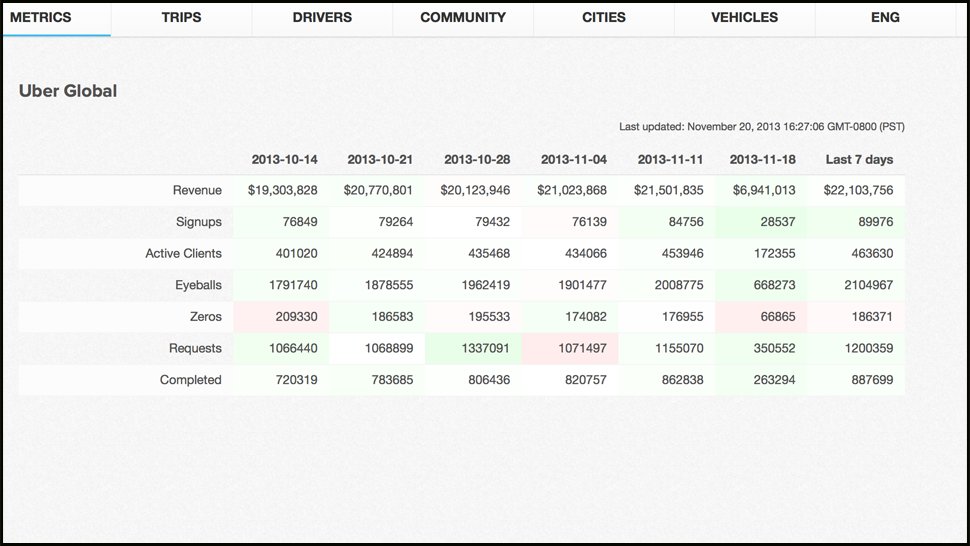The width and height of the screenshot is (970, 546).
Task: Open the Trips tab
Action: [181, 18]
